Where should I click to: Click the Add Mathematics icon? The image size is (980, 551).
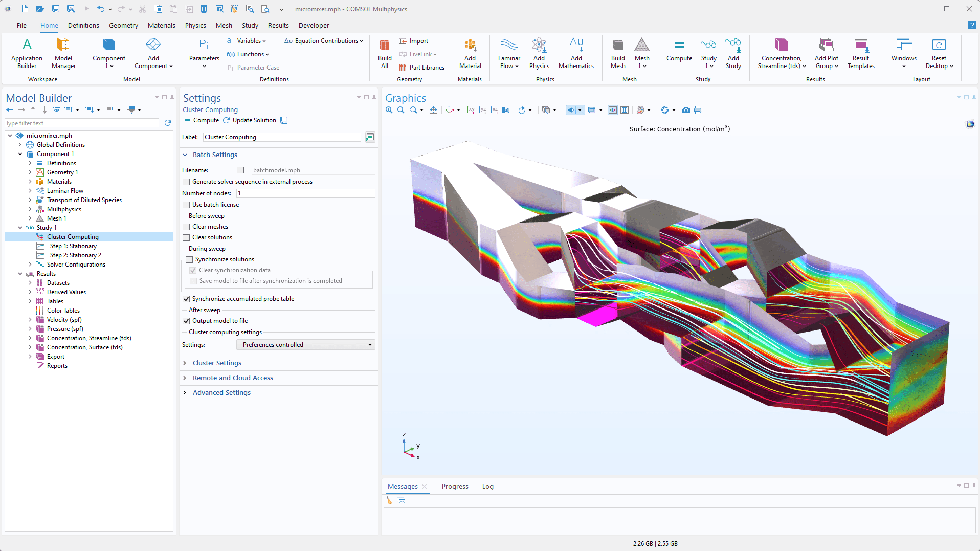576,53
